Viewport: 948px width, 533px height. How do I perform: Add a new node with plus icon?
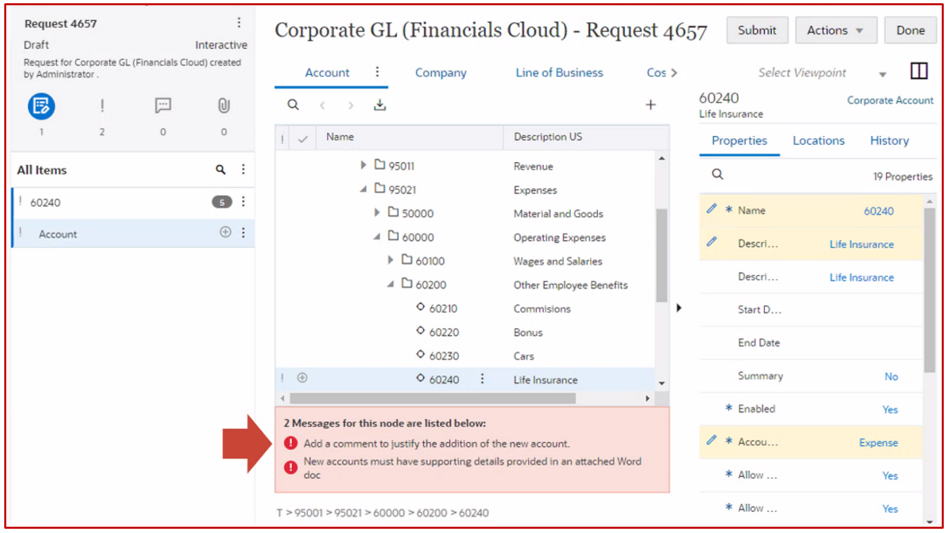[x=651, y=105]
